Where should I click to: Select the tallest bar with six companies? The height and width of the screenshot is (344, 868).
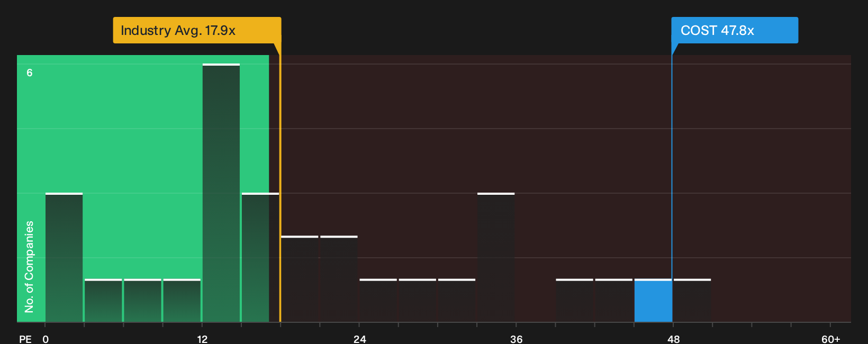click(221, 193)
